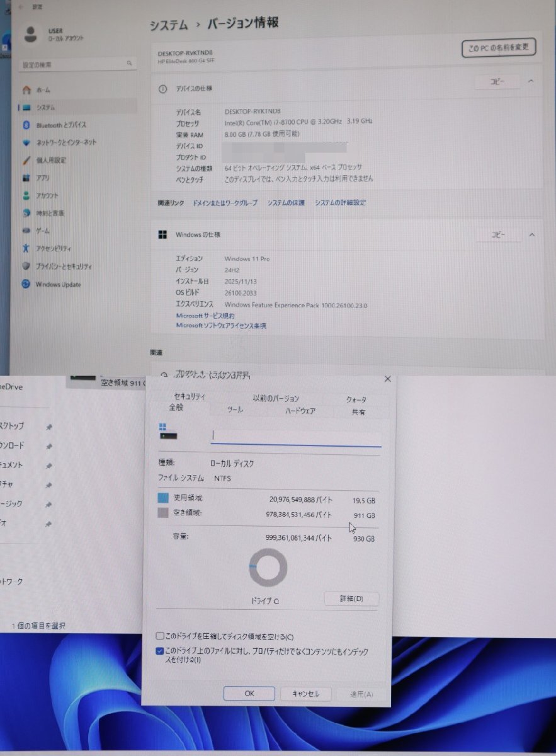Click the back arrow in Settings title bar
Screen dimensions: 556x756
click(21, 6)
